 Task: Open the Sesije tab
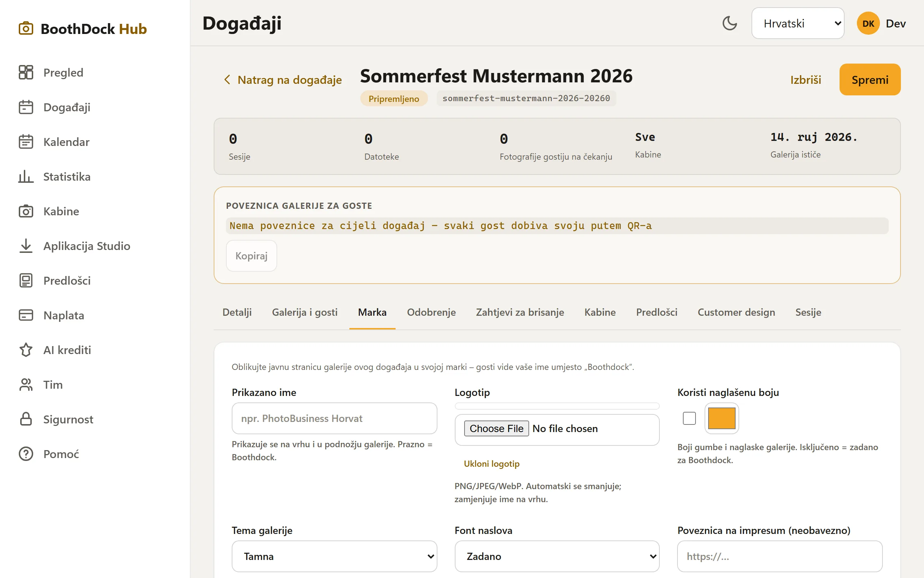[x=808, y=312]
